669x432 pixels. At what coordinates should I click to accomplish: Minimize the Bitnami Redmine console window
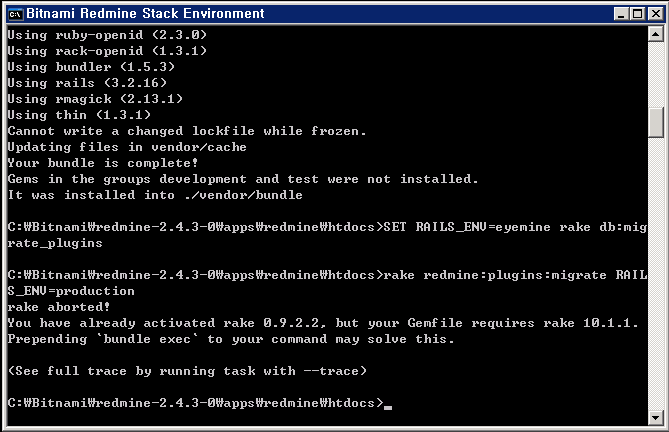621,14
